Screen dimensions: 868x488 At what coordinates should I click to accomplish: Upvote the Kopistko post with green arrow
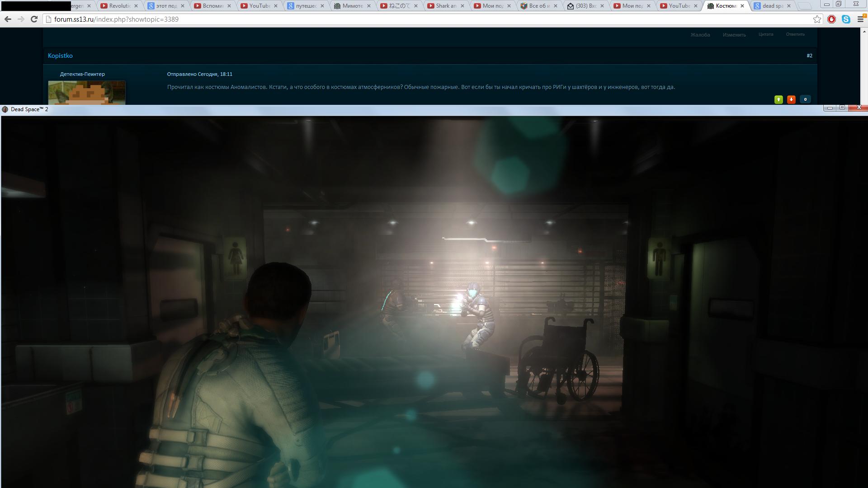point(778,99)
